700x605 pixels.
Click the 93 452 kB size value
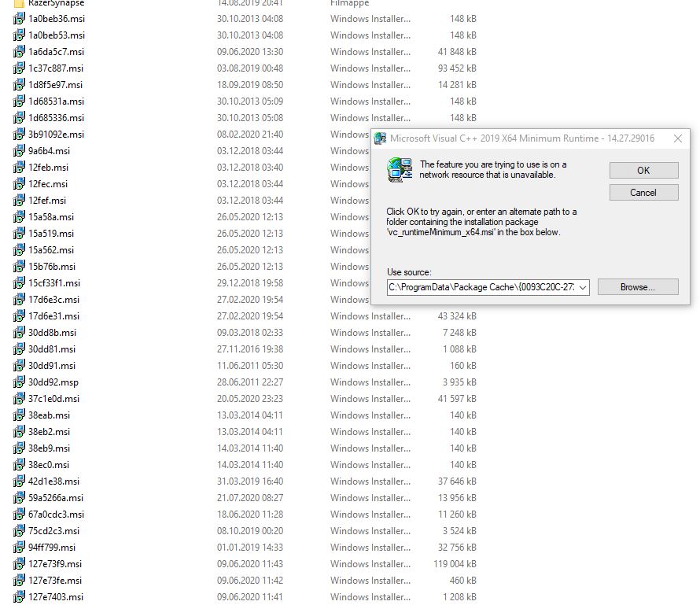457,68
